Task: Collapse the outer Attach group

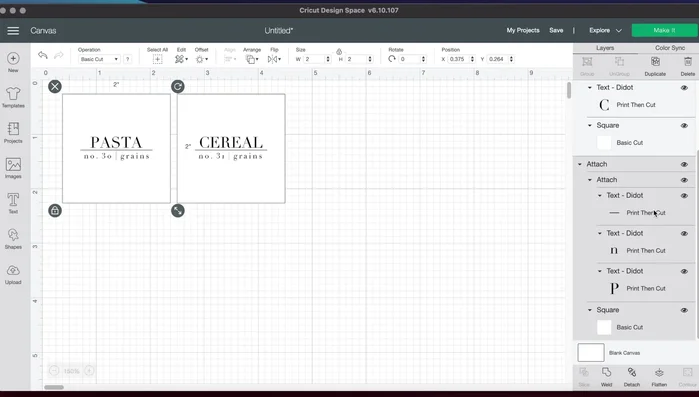Action: pyautogui.click(x=580, y=164)
